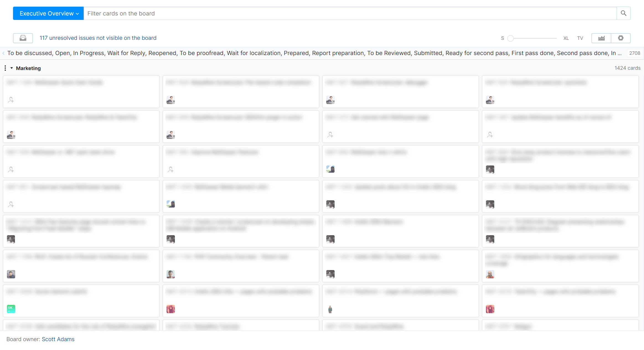Click the search magnifier icon
Image resolution: width=644 pixels, height=350 pixels.
coord(623,13)
